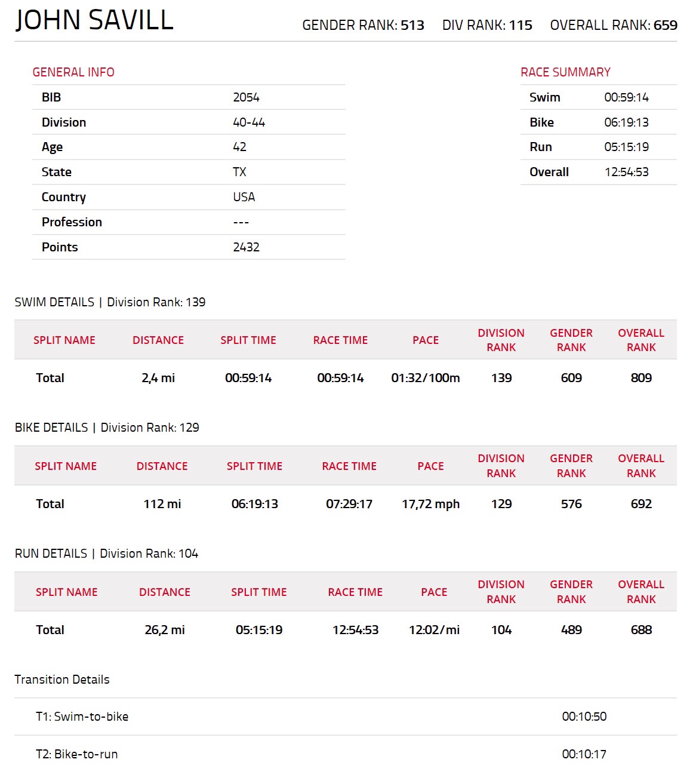The image size is (699, 784).
Task: Click the BIB number 2054 value
Action: click(x=246, y=97)
